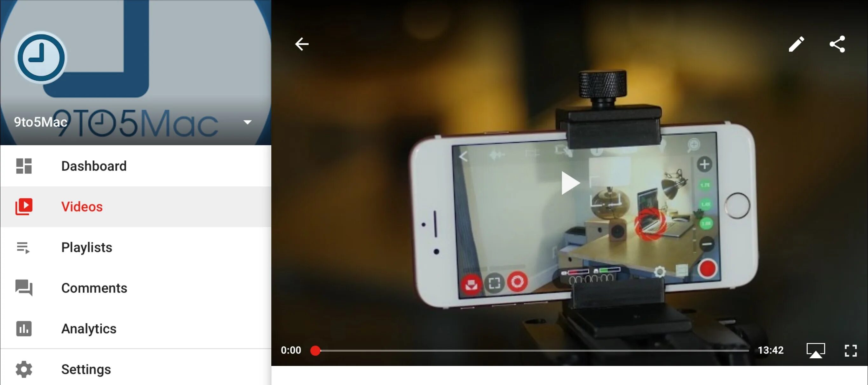The height and width of the screenshot is (385, 868).
Task: Click the 9to5Mac channel dropdown arrow
Action: click(249, 122)
